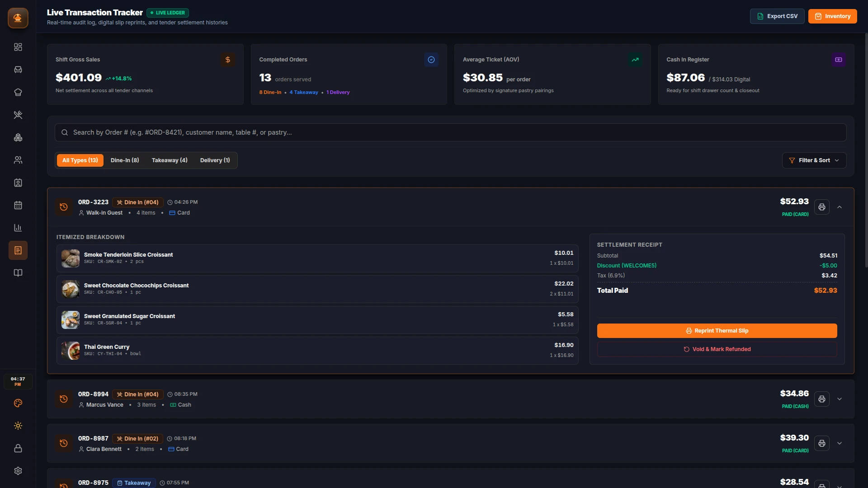Open the armchair seating icon in sidebar

point(18,70)
